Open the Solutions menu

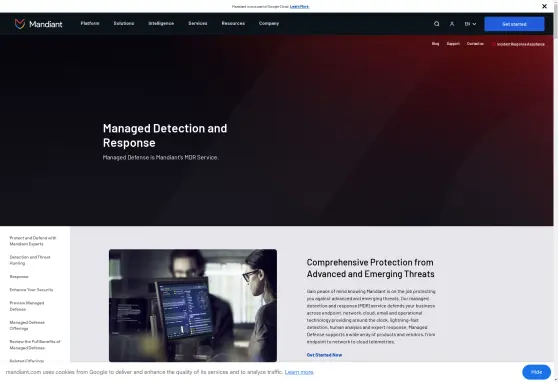124,23
